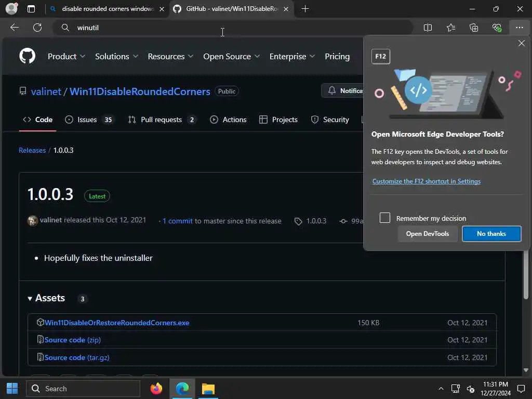Expand the Solutions menu
Viewport: 532px width, 399px height.
pyautogui.click(x=116, y=56)
